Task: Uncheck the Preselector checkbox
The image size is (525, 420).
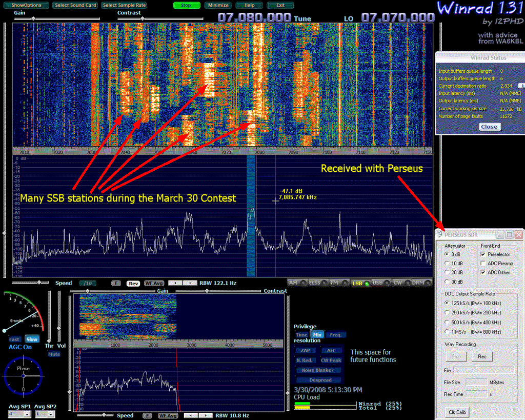Action: 483,254
